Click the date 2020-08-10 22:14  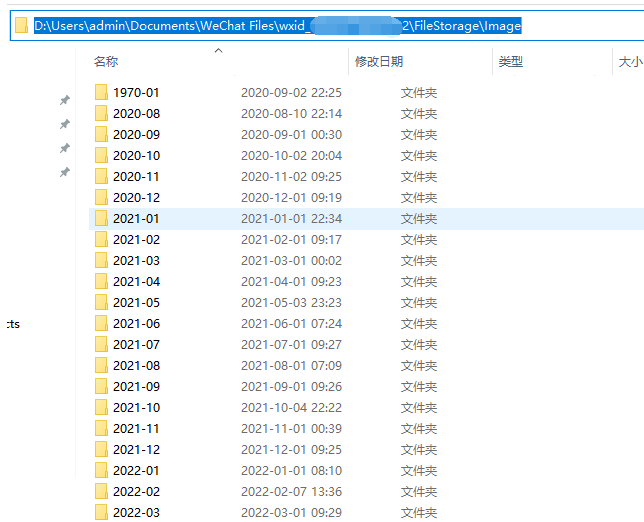point(291,114)
